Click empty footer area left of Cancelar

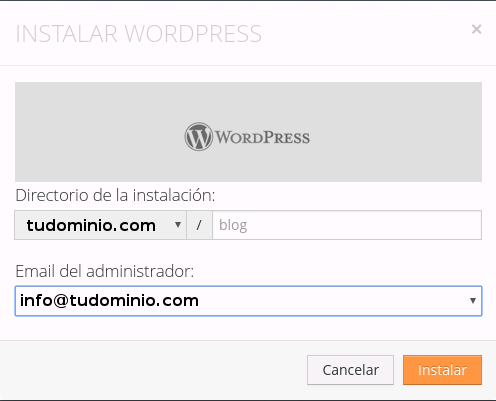(153, 370)
